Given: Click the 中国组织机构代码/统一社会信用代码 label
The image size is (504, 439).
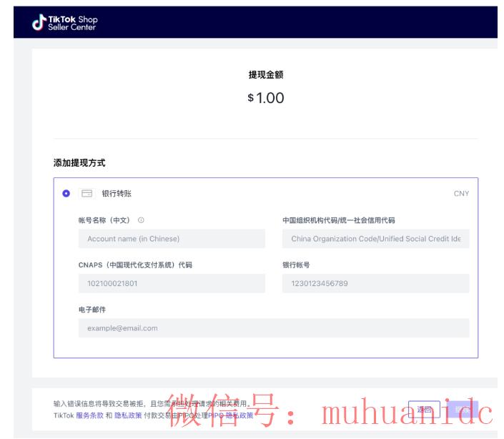Looking at the screenshot, I should point(339,220).
